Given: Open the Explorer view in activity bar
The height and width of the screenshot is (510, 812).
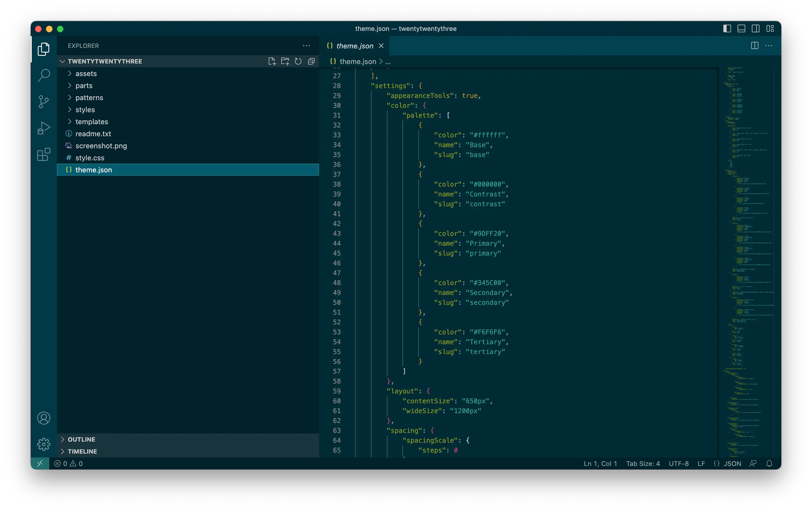Looking at the screenshot, I should click(43, 49).
